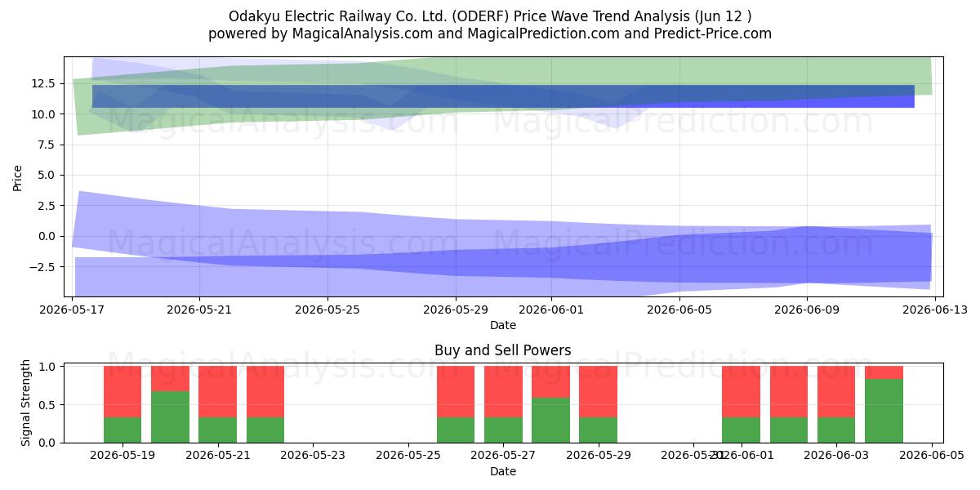980x490 pixels.
Task: Select 2026-05-23 tick on the powers chart
Action: (313, 456)
